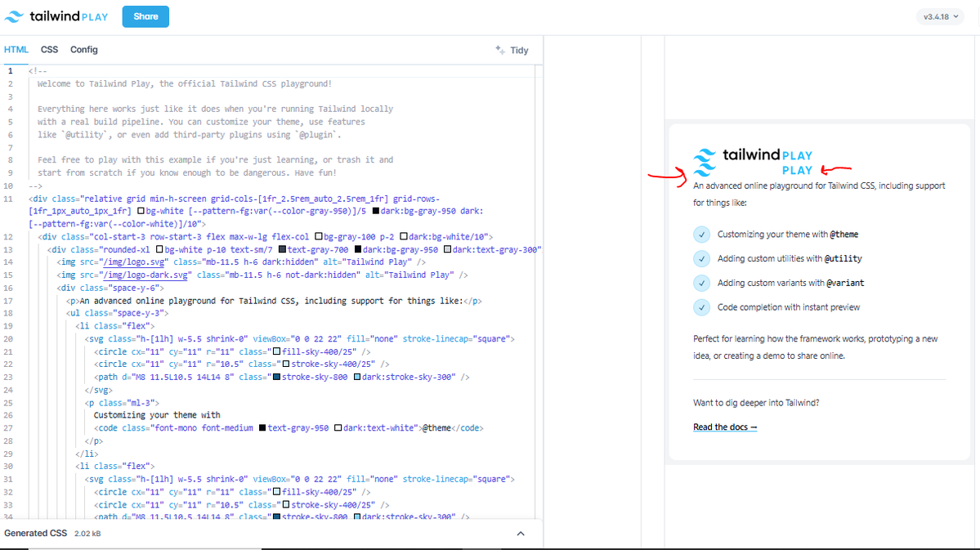The width and height of the screenshot is (980, 550).
Task: Follow the Read the docs link
Action: 724,427
